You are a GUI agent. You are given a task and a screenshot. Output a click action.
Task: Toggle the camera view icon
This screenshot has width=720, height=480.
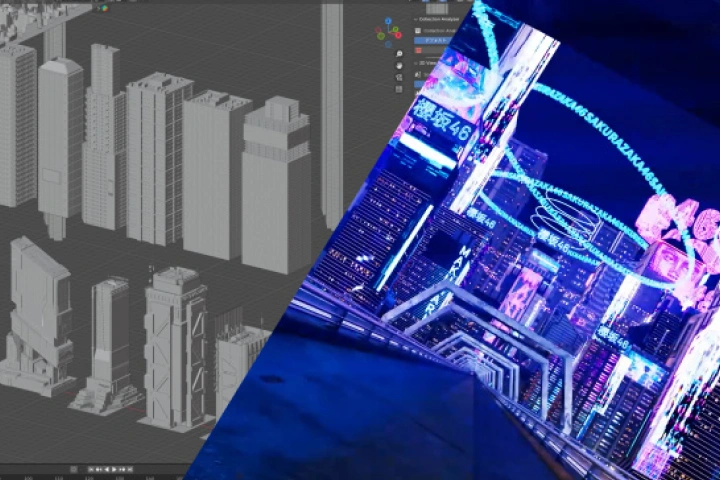point(399,77)
